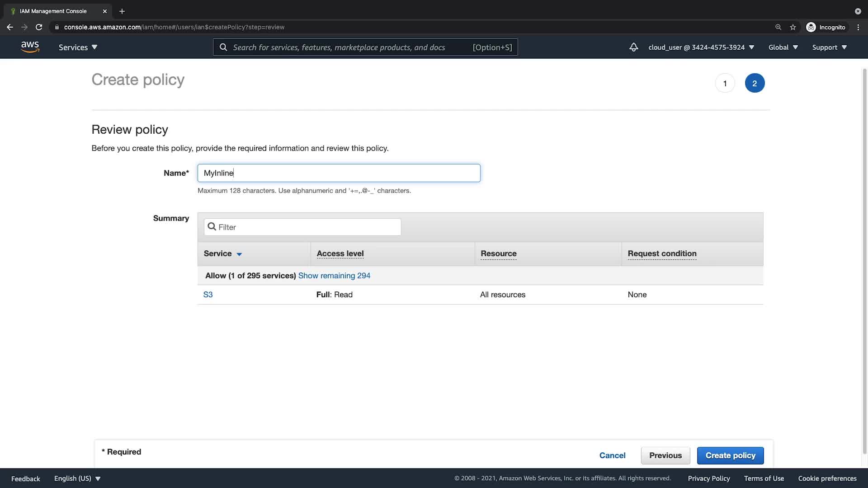Open Chrome three-dot menu
Screen dimensions: 868x488
(x=858, y=27)
